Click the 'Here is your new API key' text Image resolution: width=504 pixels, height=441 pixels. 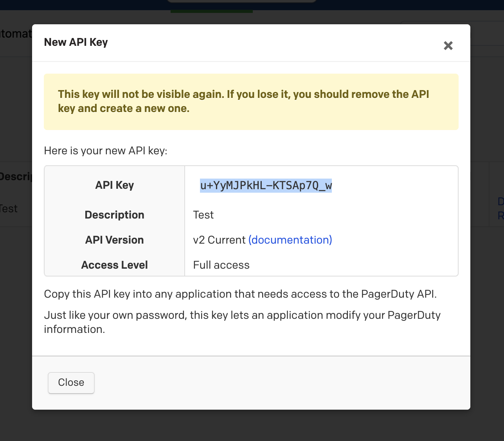tap(106, 151)
